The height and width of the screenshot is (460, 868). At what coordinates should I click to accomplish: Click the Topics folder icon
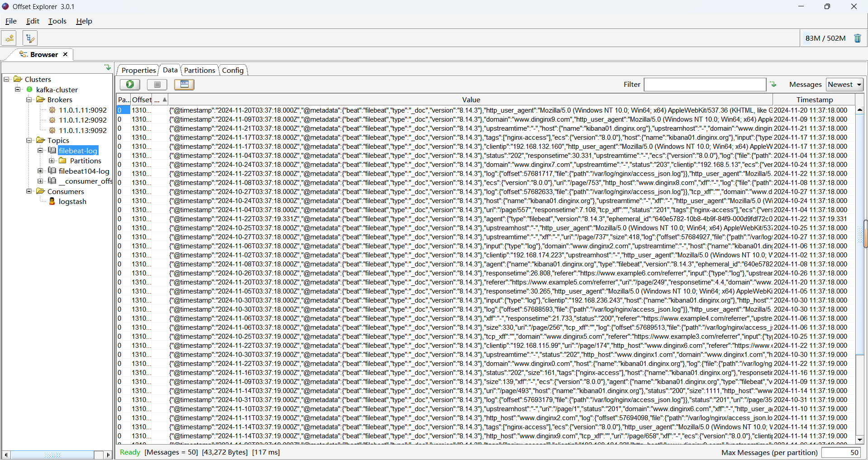[41, 140]
